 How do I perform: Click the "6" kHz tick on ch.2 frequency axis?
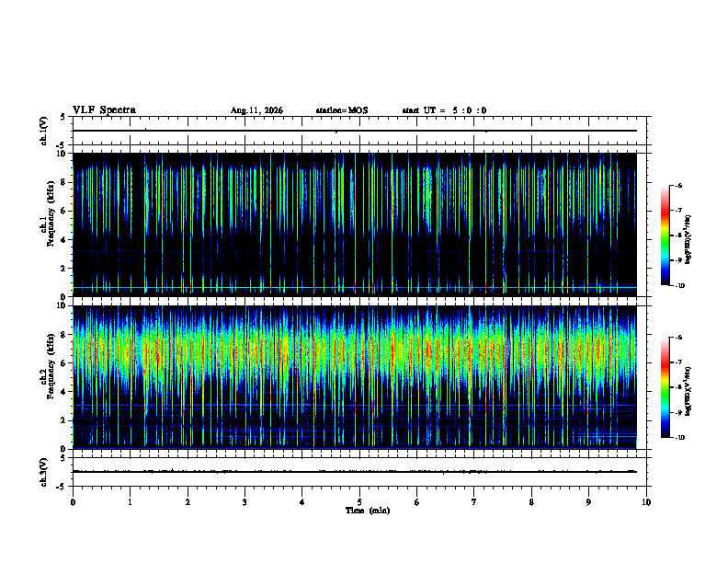[x=64, y=363]
